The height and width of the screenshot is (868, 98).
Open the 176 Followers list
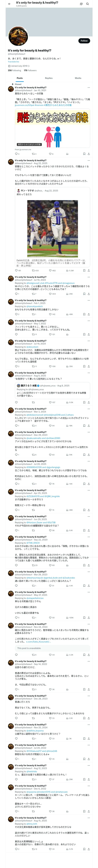click(30, 70)
